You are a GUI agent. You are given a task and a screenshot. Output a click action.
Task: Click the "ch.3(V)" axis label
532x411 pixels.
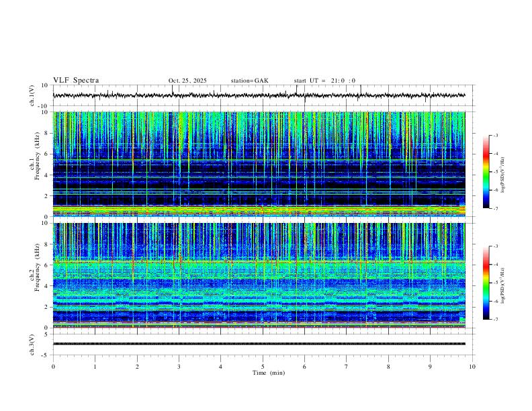coord(32,345)
